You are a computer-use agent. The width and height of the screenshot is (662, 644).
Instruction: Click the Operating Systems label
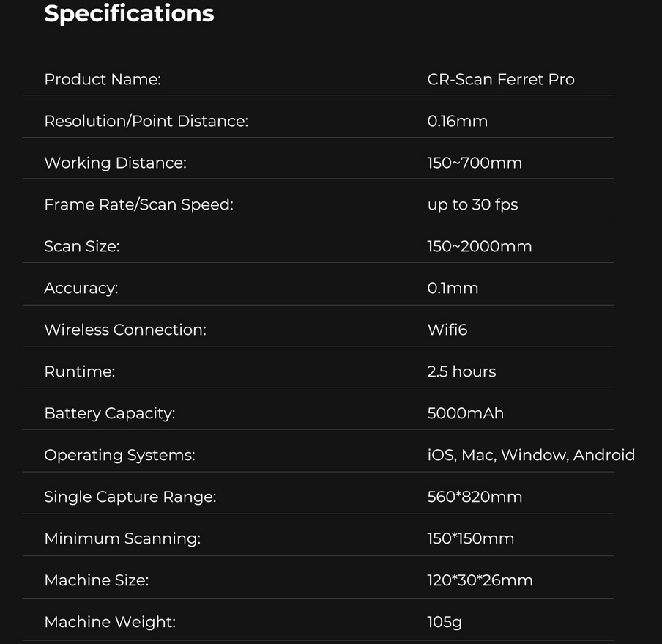(119, 455)
